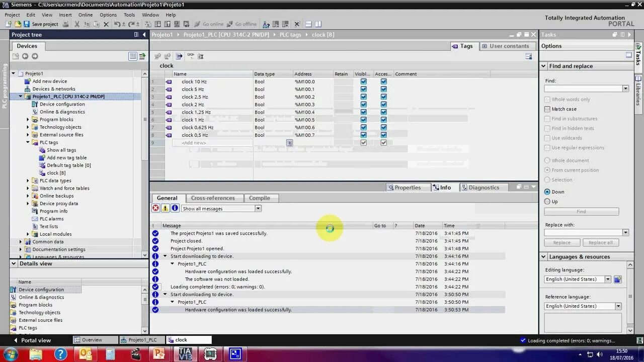Click the Replace with input field

583,233
